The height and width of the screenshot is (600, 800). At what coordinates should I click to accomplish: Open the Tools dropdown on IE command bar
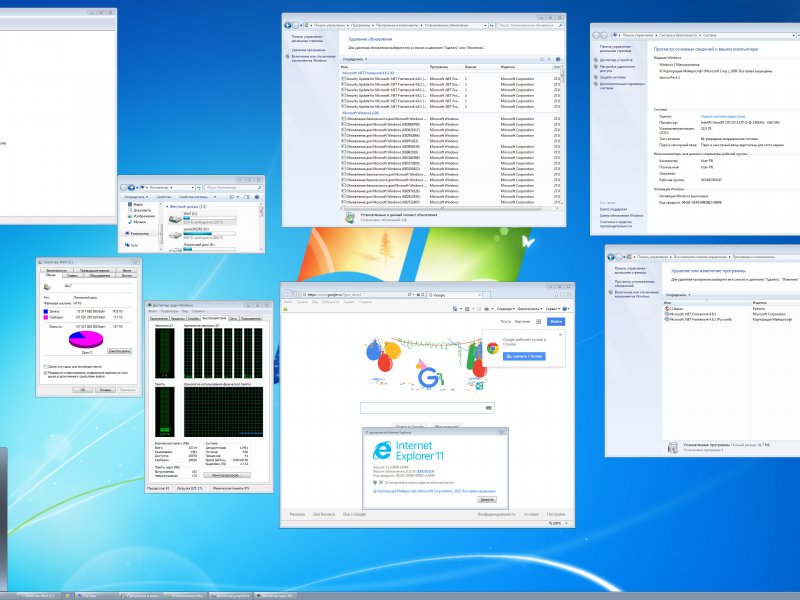[x=553, y=309]
